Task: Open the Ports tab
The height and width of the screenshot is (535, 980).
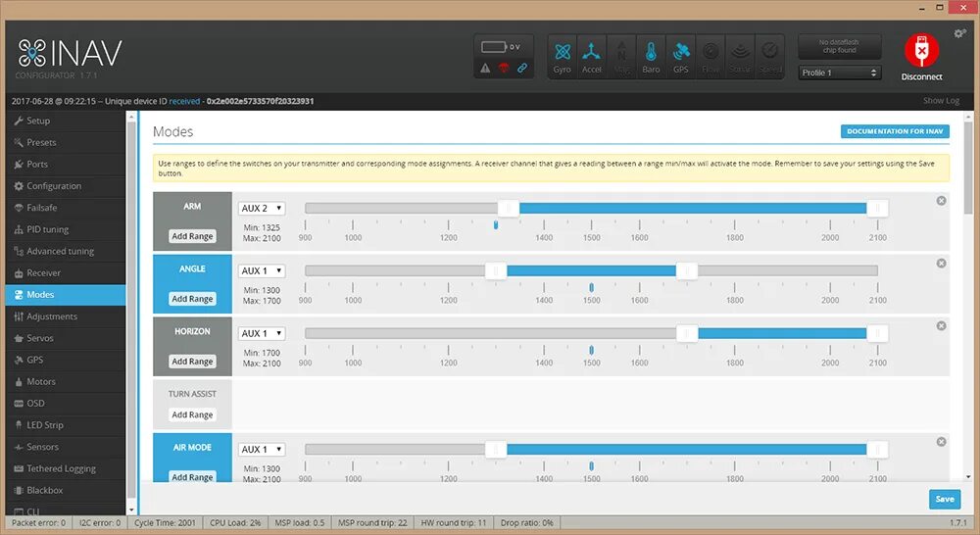Action: [66, 164]
